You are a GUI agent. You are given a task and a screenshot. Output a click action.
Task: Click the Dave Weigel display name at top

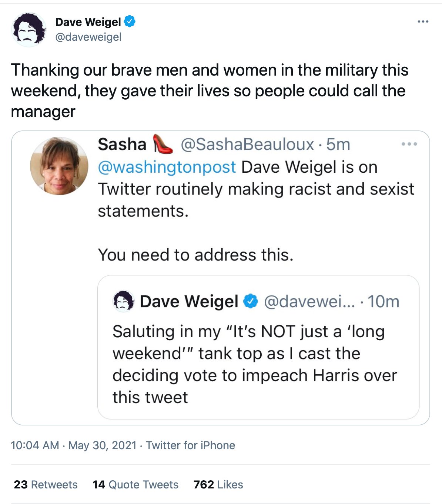[88, 22]
